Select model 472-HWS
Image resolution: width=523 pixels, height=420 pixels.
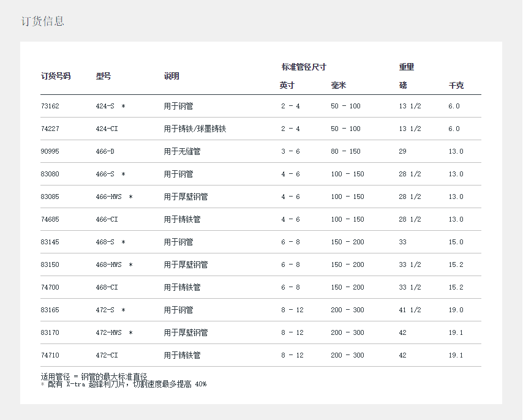[109, 333]
